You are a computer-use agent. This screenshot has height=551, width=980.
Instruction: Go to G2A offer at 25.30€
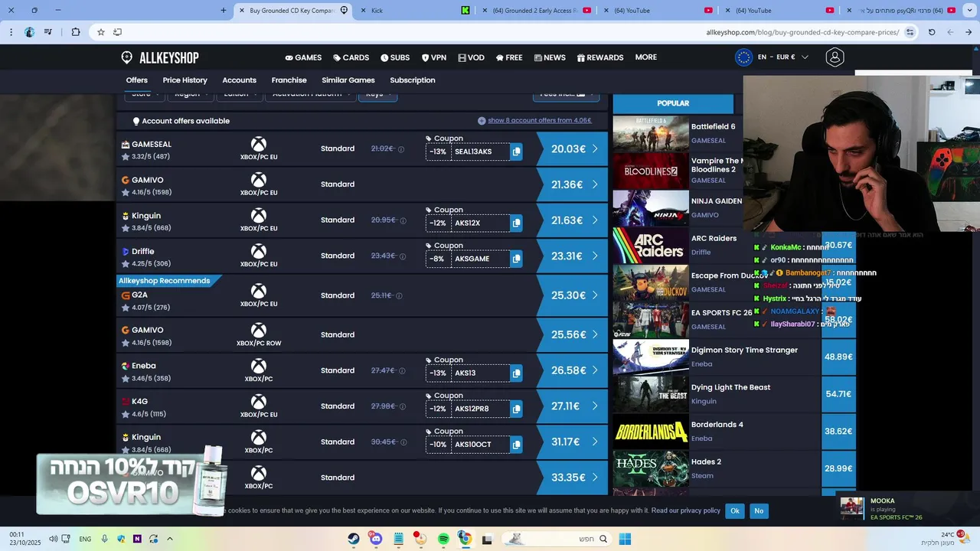coord(573,295)
